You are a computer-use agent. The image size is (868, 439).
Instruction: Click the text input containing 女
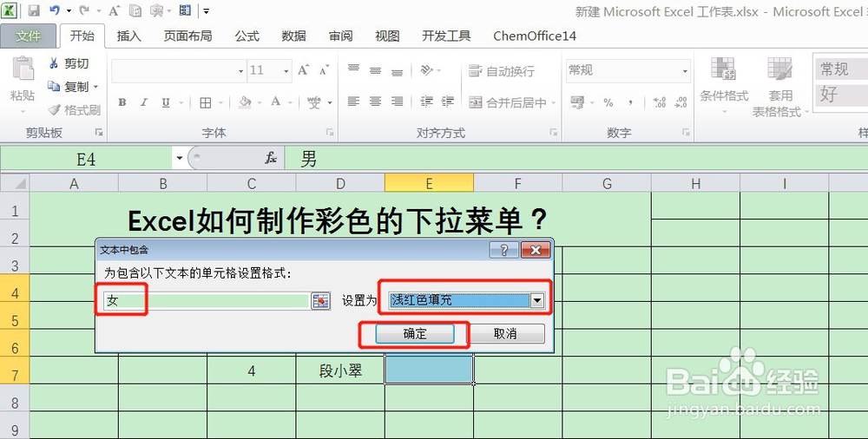tap(206, 300)
